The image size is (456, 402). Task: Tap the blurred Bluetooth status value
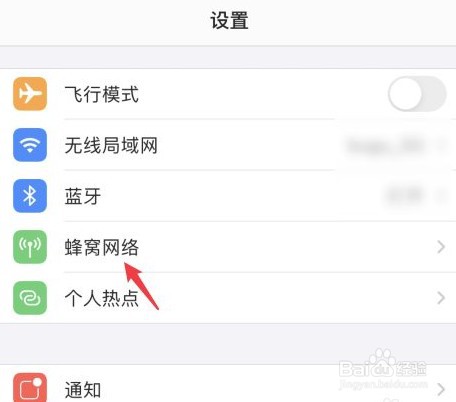404,196
